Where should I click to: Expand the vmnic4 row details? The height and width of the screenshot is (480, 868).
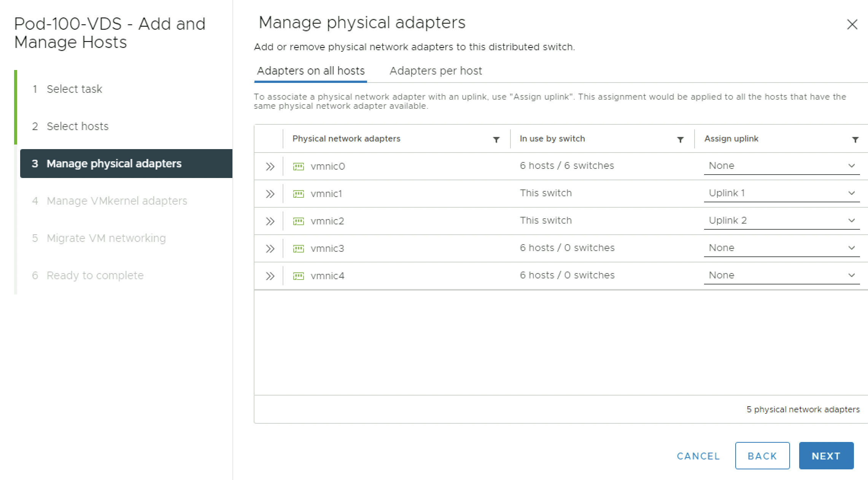(270, 276)
